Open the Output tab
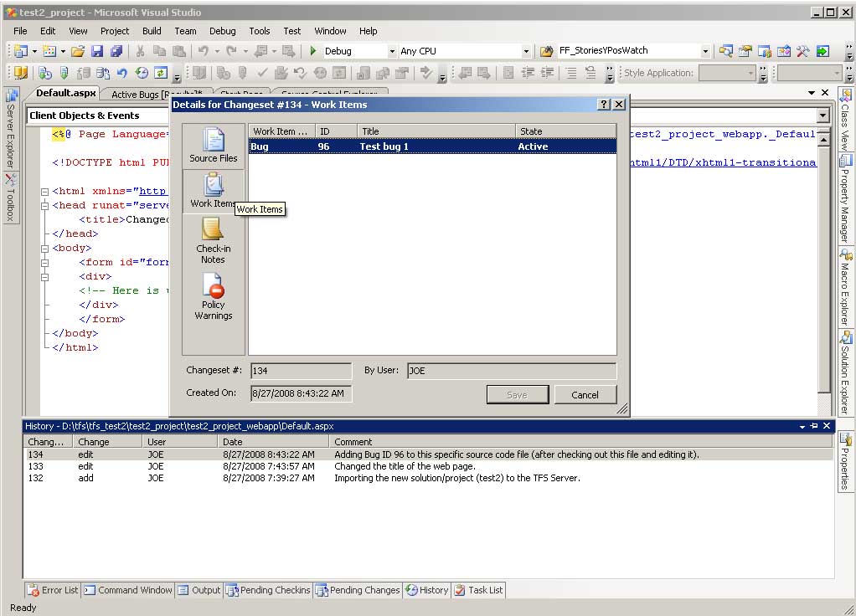Viewport: 856px width, 616px height. [199, 590]
